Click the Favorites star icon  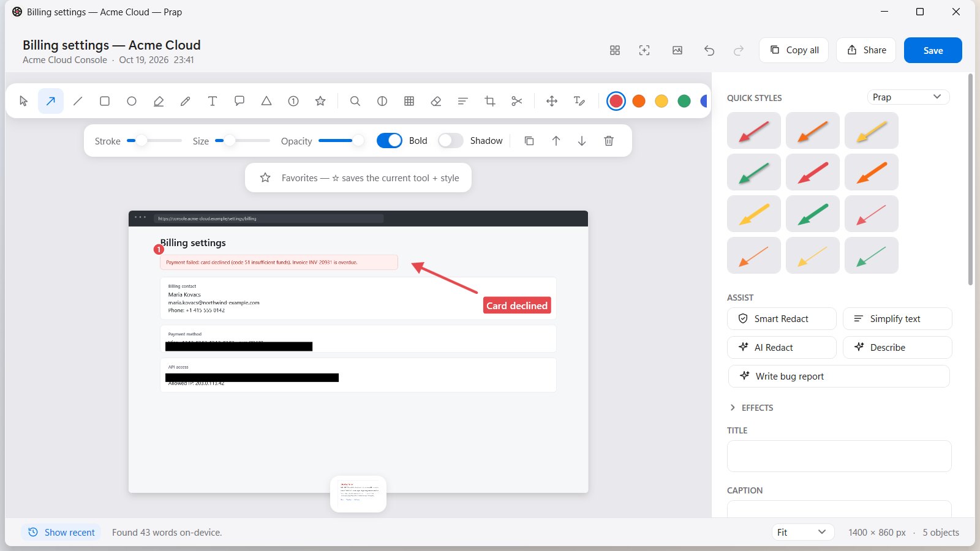pyautogui.click(x=265, y=178)
